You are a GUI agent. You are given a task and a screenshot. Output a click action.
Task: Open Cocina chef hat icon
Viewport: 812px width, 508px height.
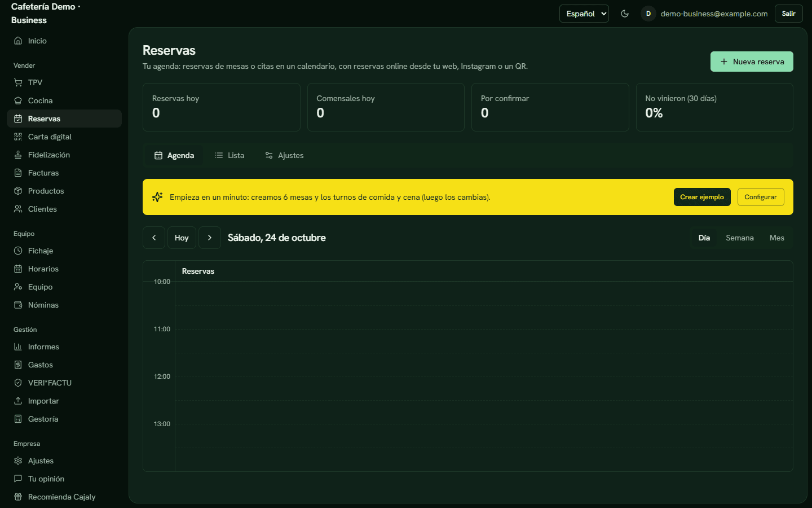tap(18, 100)
